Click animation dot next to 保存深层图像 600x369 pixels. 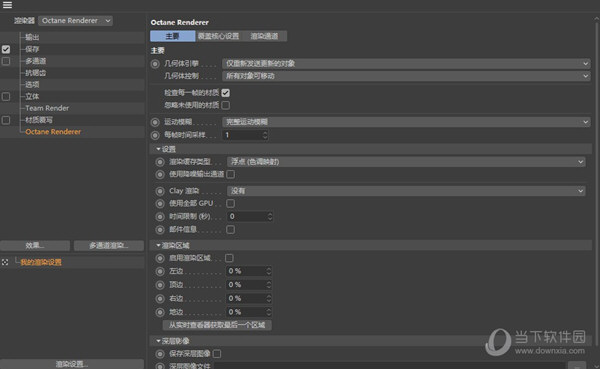160,354
